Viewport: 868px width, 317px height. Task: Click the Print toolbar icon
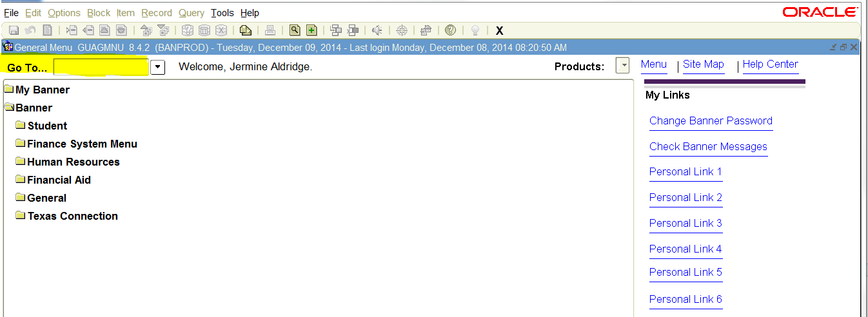[271, 30]
